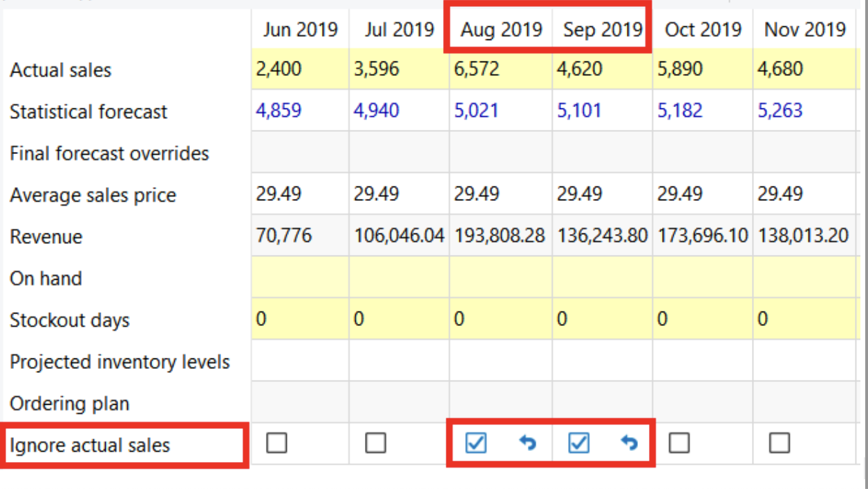The image size is (868, 489).
Task: Select the Aug 2019 column header
Action: click(x=501, y=30)
